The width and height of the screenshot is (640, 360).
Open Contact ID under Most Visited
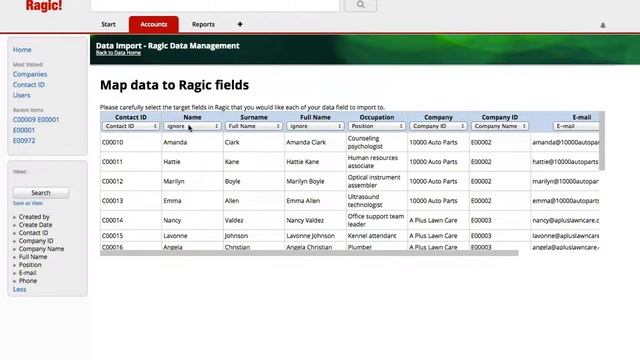click(29, 85)
